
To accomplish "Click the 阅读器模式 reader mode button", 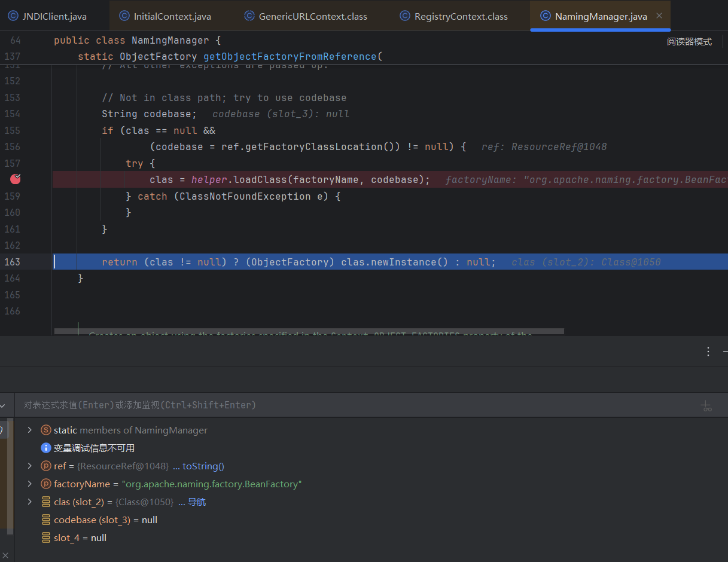I will pyautogui.click(x=689, y=42).
